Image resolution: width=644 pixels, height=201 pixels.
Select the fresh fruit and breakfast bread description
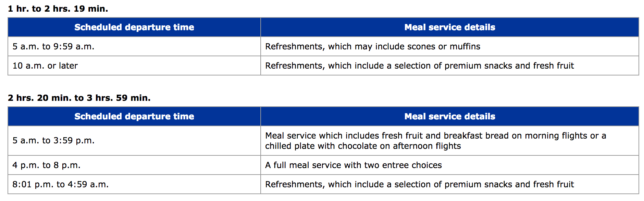click(450, 141)
